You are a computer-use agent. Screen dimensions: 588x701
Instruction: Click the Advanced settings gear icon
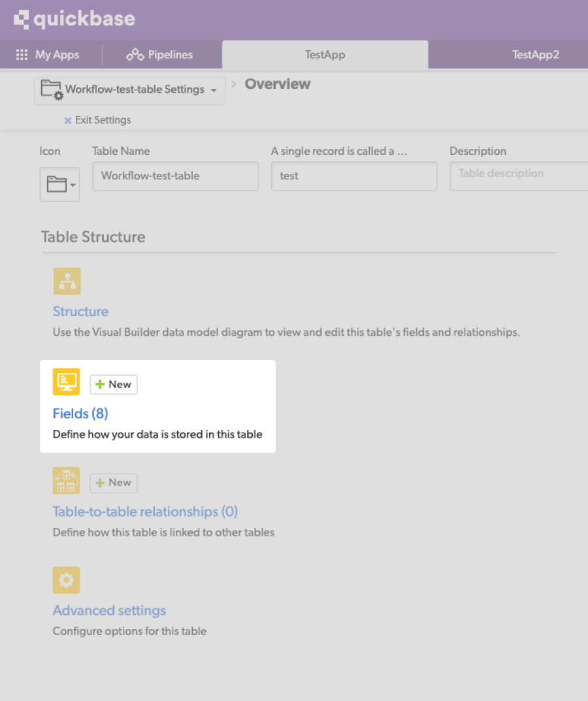pyautogui.click(x=66, y=580)
